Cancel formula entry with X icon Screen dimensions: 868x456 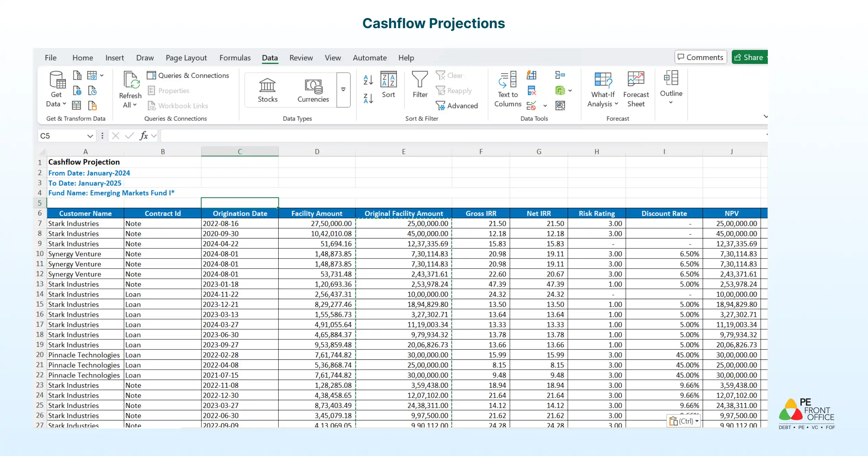coord(116,136)
